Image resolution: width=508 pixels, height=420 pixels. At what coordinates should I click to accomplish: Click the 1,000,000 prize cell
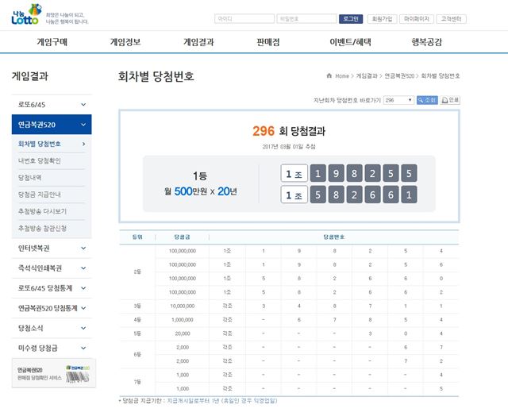pos(183,320)
